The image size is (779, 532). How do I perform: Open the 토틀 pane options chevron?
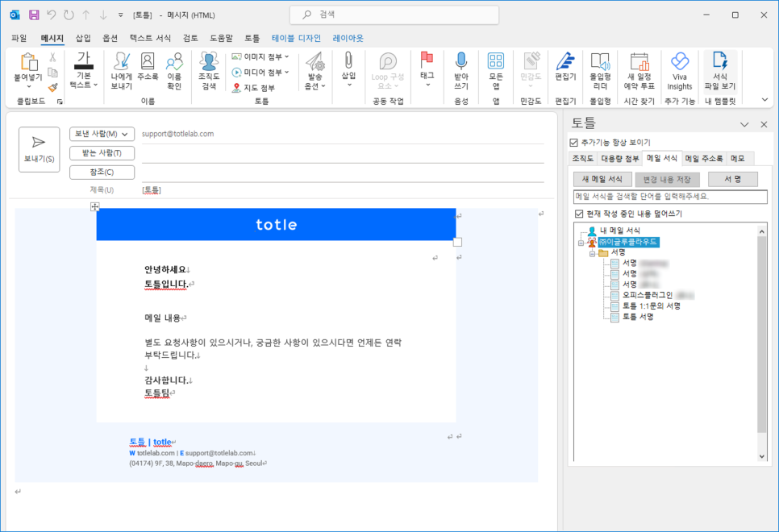(x=744, y=125)
